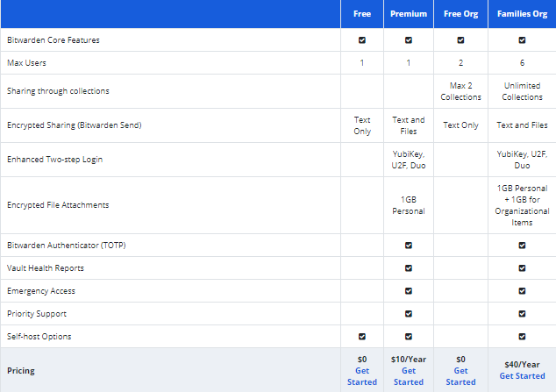Click the Pricing row label

pyautogui.click(x=21, y=371)
